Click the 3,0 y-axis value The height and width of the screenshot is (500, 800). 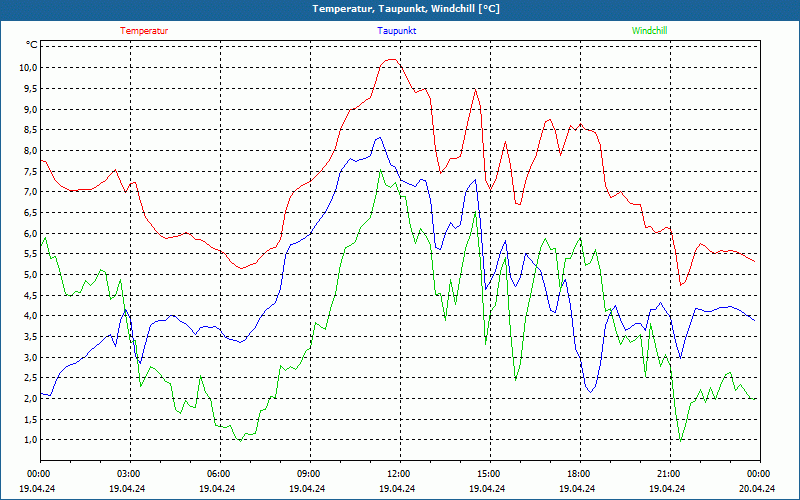click(31, 358)
